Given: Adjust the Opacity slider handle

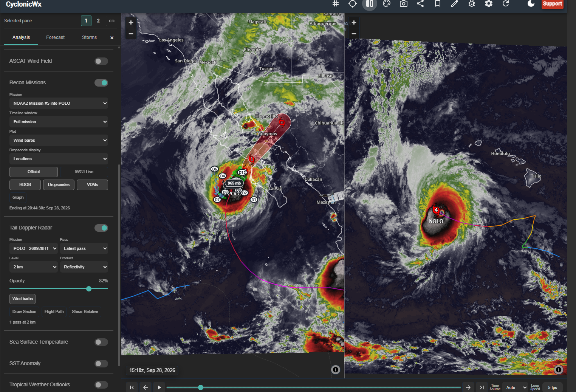Looking at the screenshot, I should tap(89, 289).
